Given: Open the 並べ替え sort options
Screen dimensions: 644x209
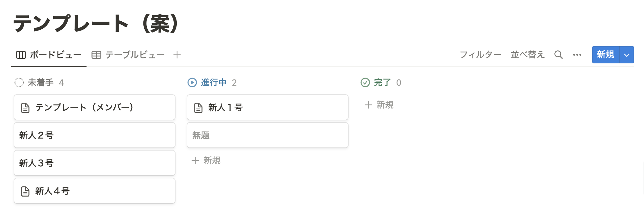Looking at the screenshot, I should click(527, 55).
